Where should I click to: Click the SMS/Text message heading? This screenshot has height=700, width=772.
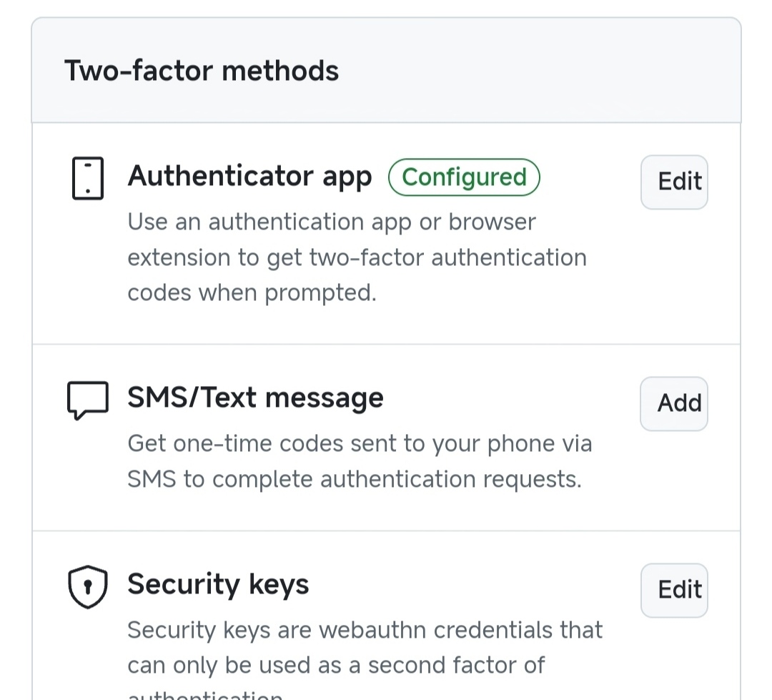[x=255, y=398]
